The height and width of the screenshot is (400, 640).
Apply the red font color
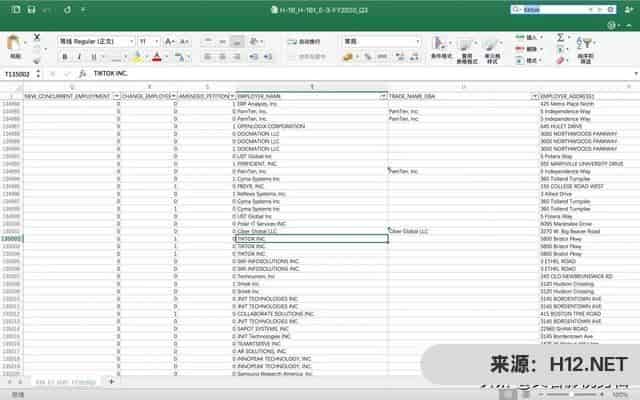pyautogui.click(x=157, y=57)
